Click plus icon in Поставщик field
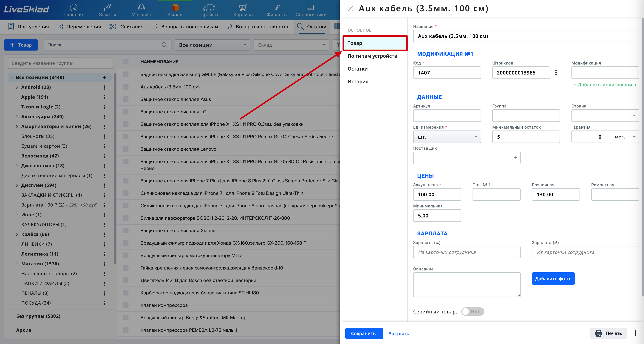644x344 pixels. point(516,158)
